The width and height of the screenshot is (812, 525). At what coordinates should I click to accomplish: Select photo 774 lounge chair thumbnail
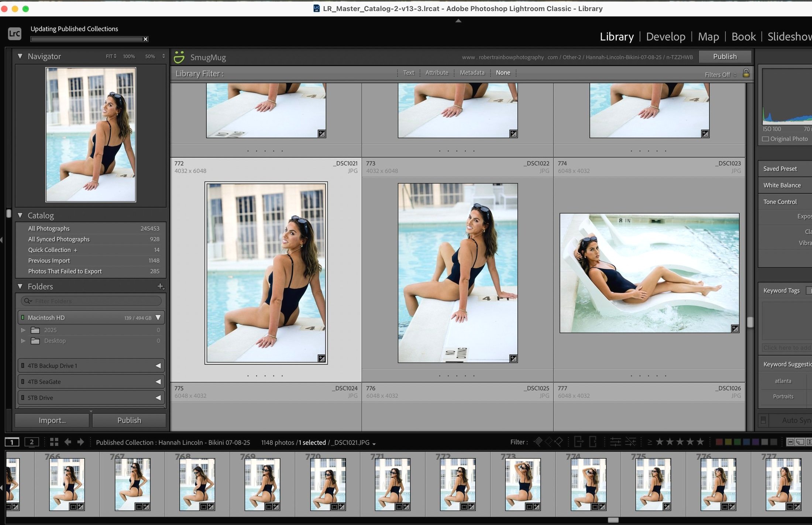tap(649, 273)
